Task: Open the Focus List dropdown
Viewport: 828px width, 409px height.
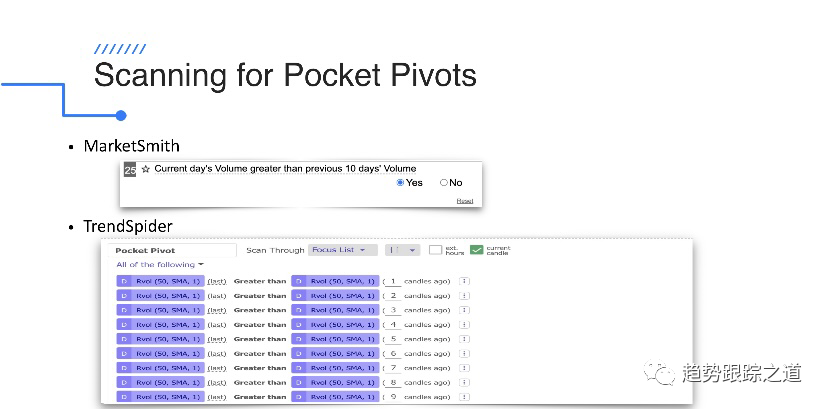Action: [337, 250]
